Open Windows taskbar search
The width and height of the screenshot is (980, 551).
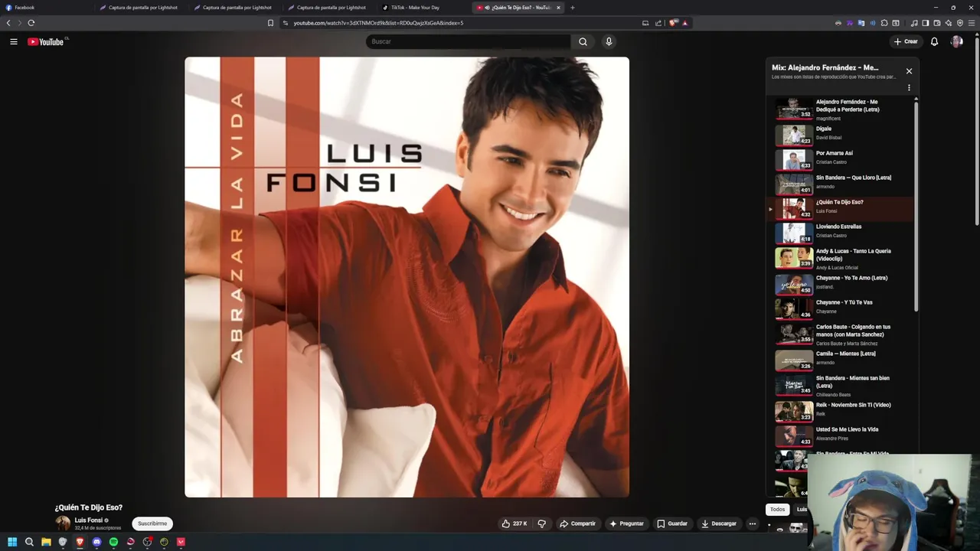[29, 542]
